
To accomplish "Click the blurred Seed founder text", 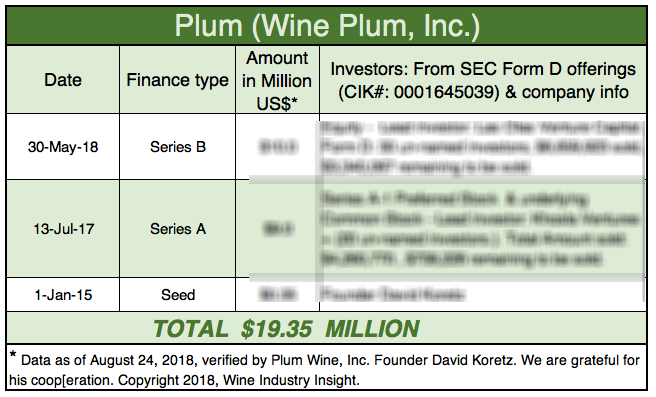I will pos(392,295).
